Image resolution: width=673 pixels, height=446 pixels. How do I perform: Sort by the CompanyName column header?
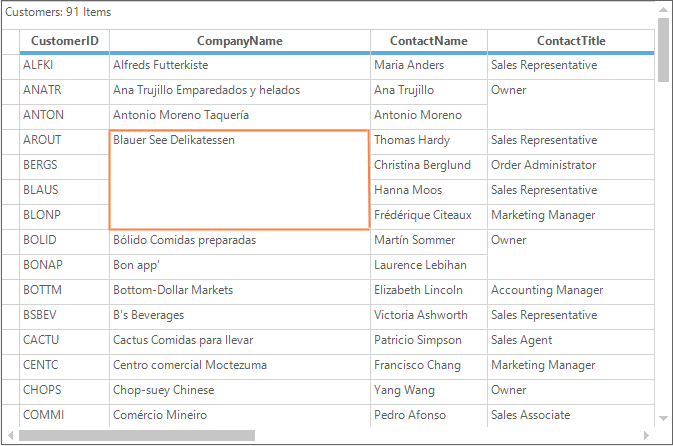point(239,41)
